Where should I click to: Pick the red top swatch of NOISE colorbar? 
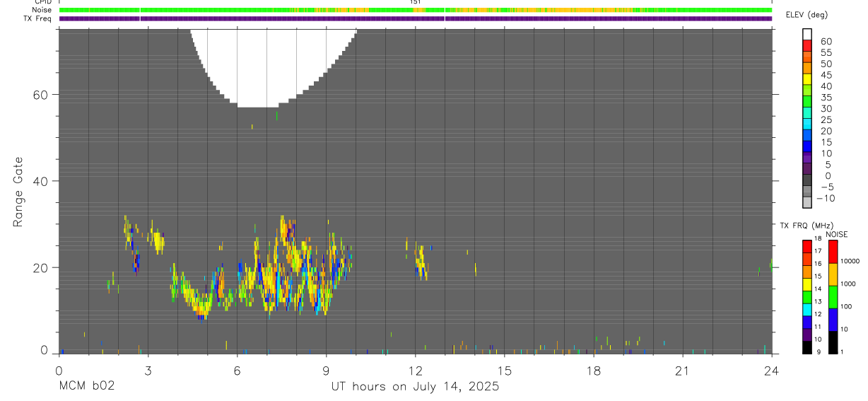(833, 252)
